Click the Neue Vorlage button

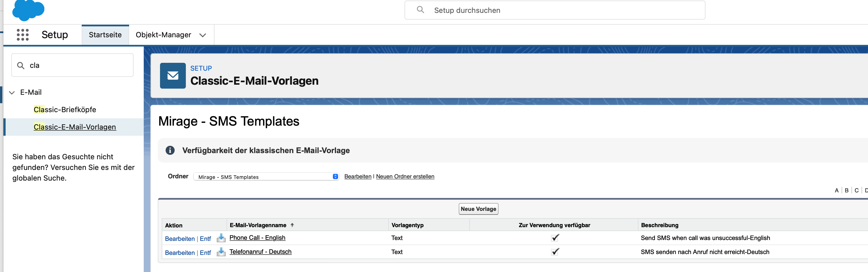click(x=478, y=209)
